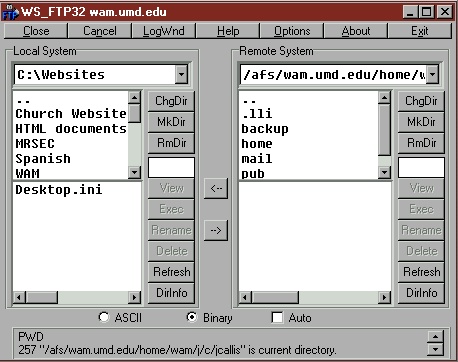Open the local C:\Websites path dropdown
This screenshot has width=458, height=362.
tap(181, 74)
